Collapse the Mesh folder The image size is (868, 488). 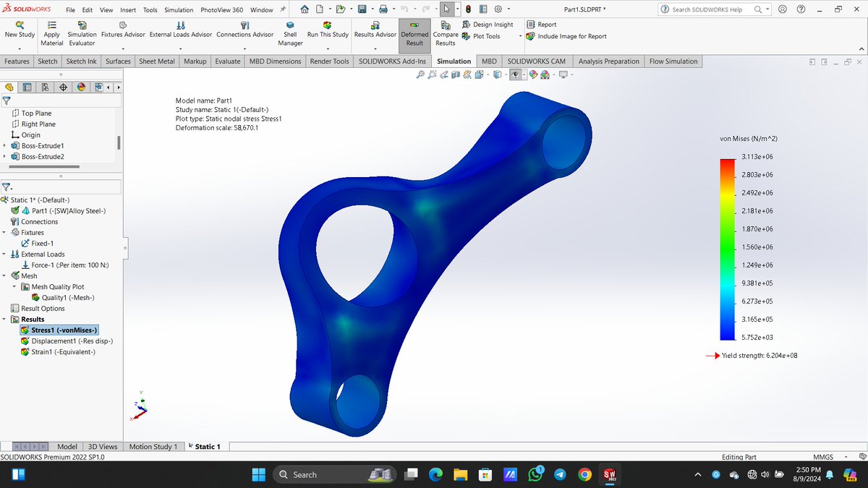coord(5,276)
